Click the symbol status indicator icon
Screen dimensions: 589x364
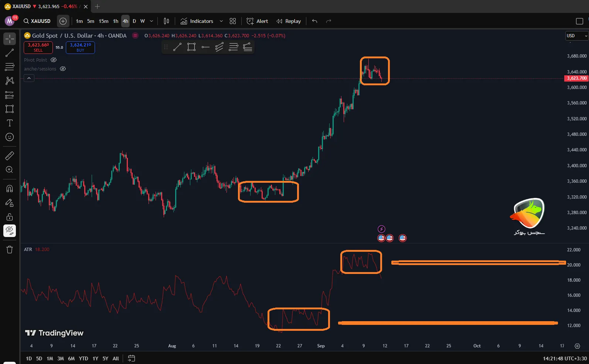tap(135, 35)
